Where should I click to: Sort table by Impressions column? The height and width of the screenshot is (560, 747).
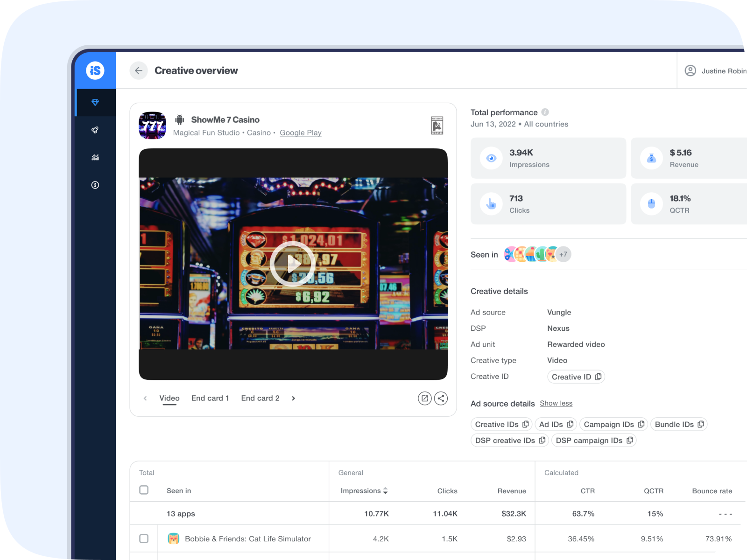(x=364, y=490)
